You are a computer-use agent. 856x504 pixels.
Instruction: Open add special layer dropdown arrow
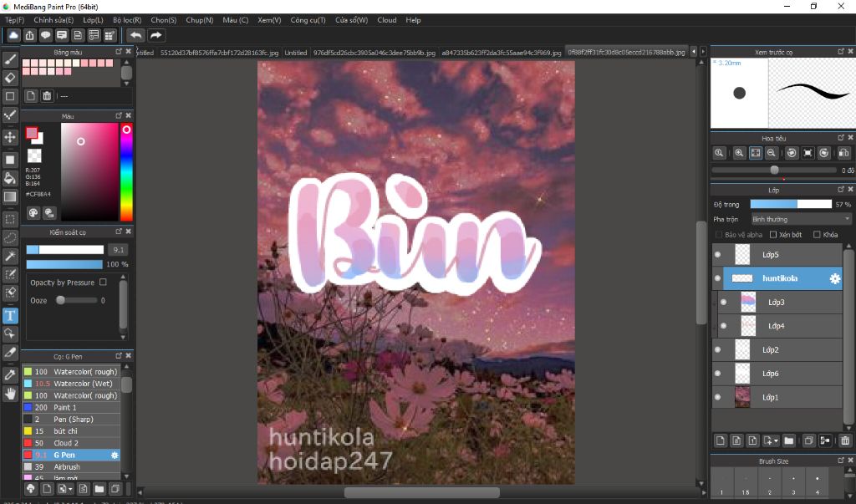tap(775, 440)
